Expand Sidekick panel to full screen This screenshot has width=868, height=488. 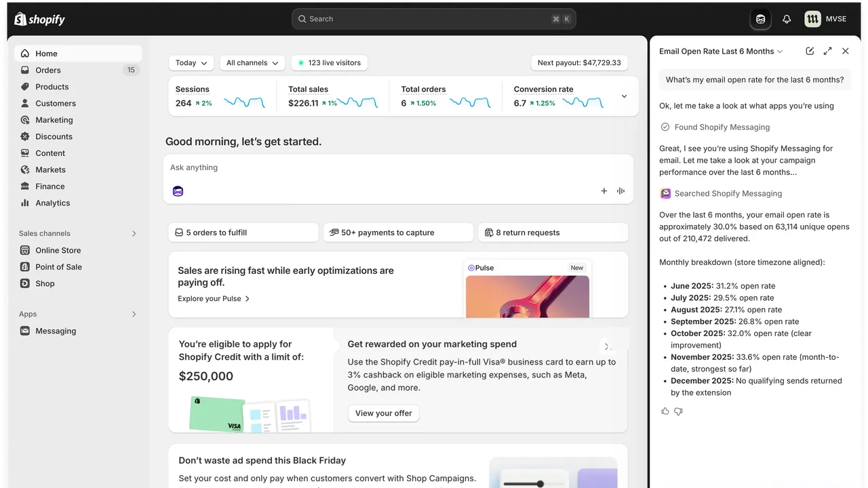pyautogui.click(x=827, y=51)
